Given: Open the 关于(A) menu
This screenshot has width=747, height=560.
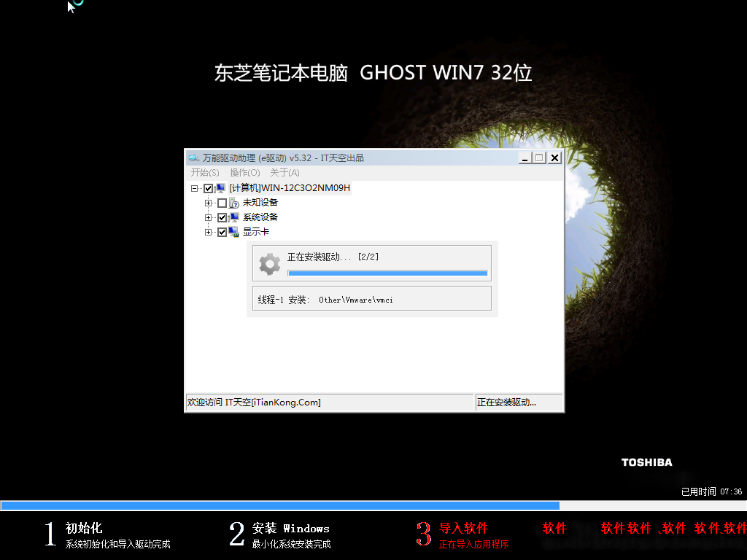Looking at the screenshot, I should click(285, 173).
